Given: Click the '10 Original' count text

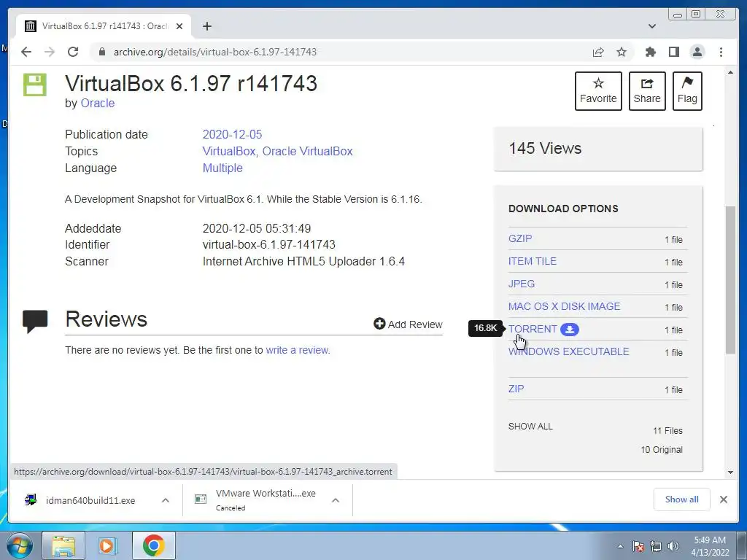Looking at the screenshot, I should [662, 449].
